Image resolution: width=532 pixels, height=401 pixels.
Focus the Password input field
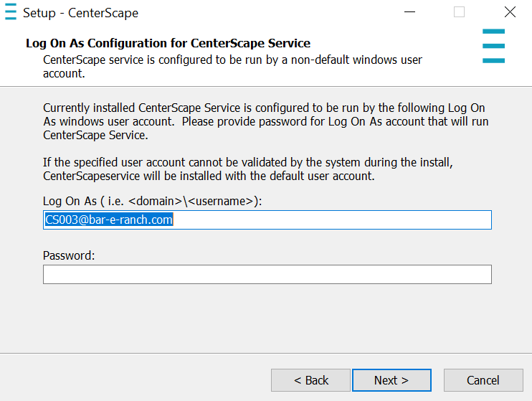[x=267, y=275]
